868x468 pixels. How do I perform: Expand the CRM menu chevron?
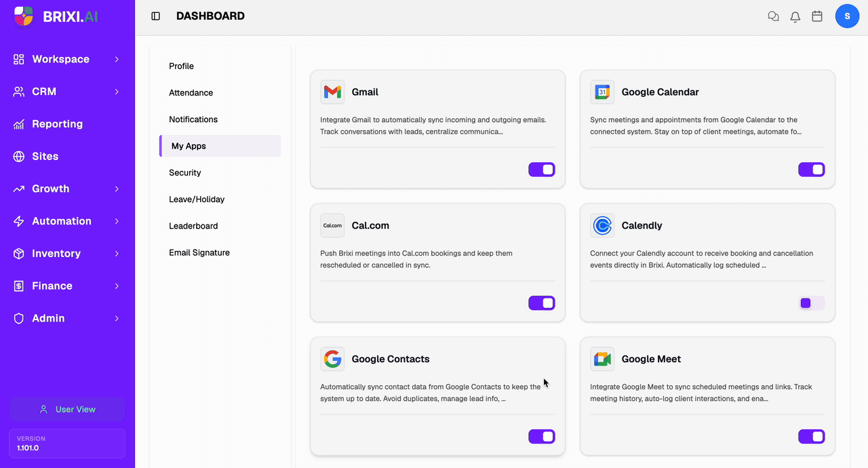point(117,92)
